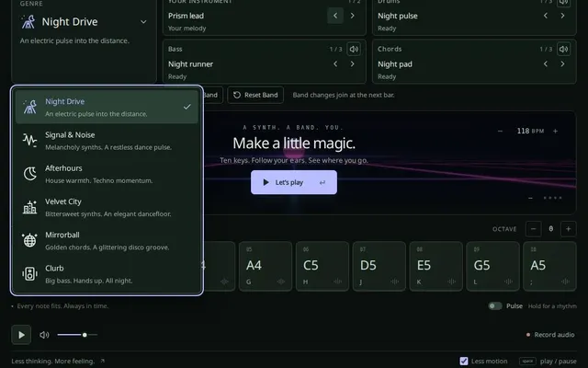The height and width of the screenshot is (368, 588).
Task: Play the D5 note key
Action: 379,266
